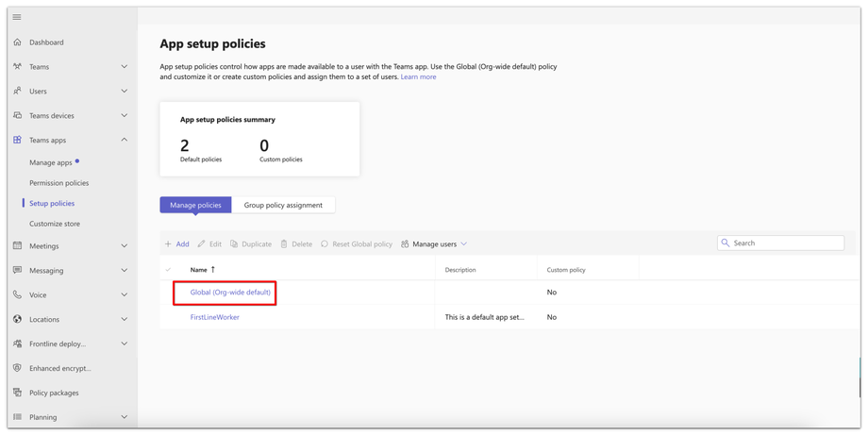The image size is (868, 436).
Task: Click the Locations globe icon
Action: [x=17, y=320]
